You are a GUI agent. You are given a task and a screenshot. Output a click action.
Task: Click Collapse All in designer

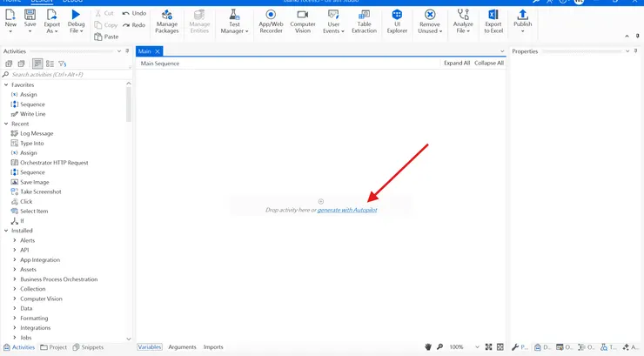[x=489, y=63]
